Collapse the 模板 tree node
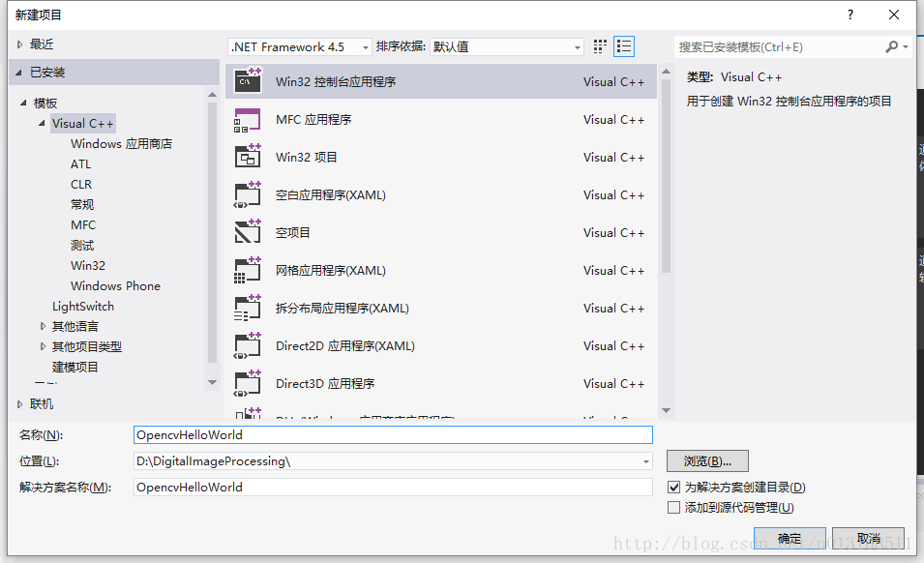The image size is (924, 563). pos(23,104)
